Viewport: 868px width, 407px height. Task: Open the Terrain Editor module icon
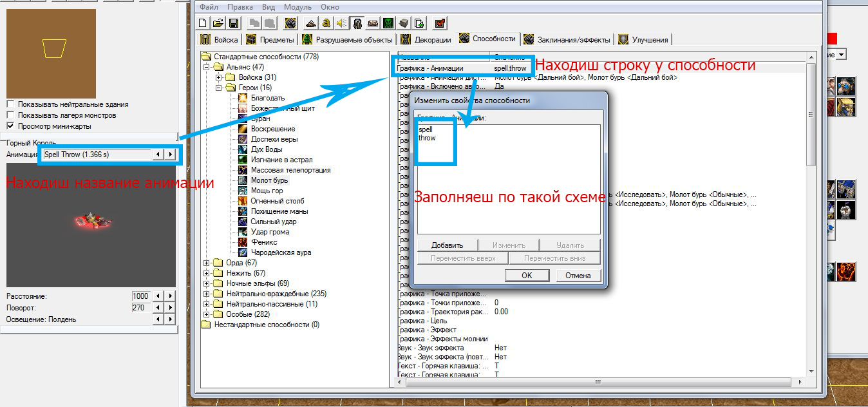coord(311,23)
